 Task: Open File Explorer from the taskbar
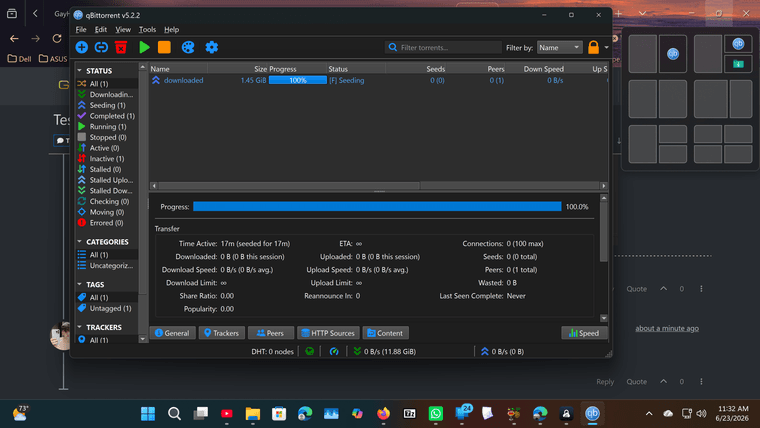click(x=253, y=413)
